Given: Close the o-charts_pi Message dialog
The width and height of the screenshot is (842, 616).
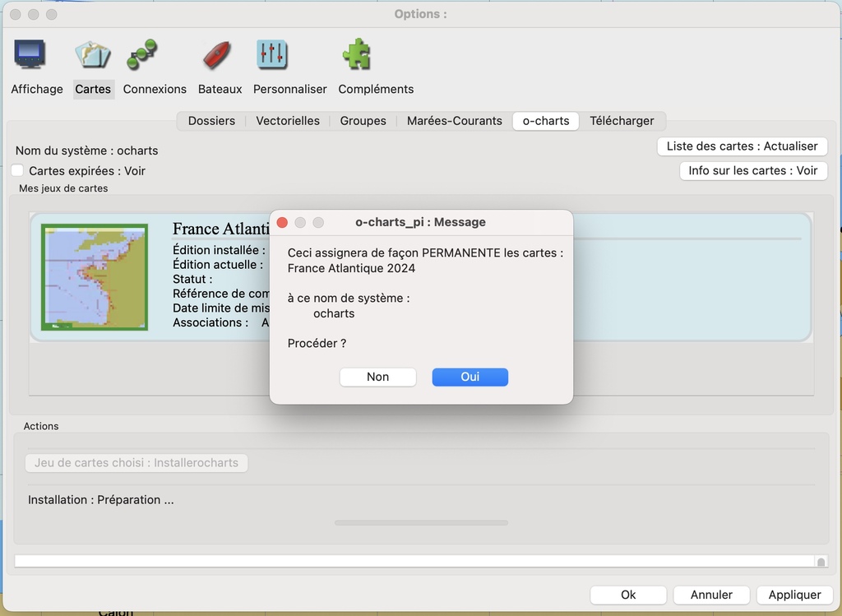Looking at the screenshot, I should point(283,222).
